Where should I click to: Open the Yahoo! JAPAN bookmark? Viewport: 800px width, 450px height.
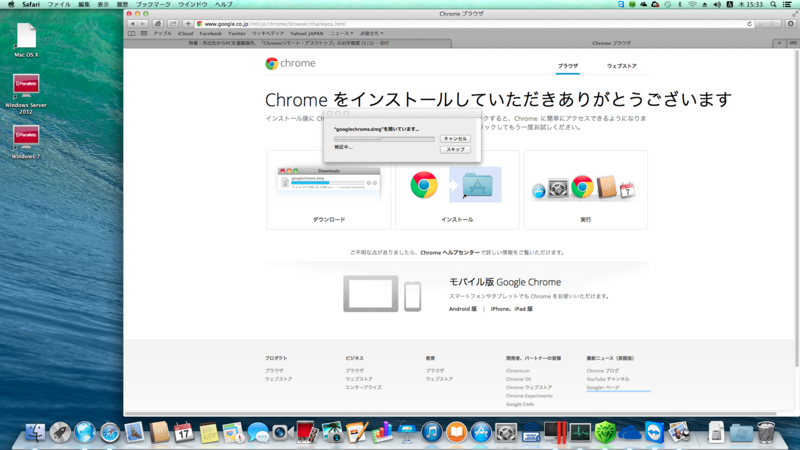307,34
